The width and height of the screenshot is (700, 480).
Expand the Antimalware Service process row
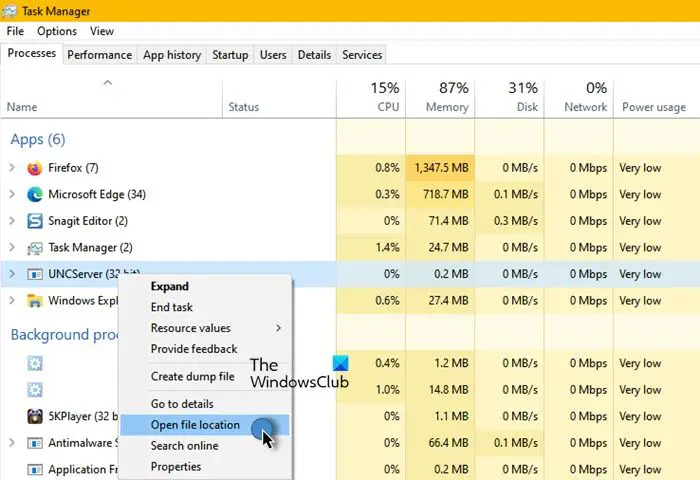12,443
